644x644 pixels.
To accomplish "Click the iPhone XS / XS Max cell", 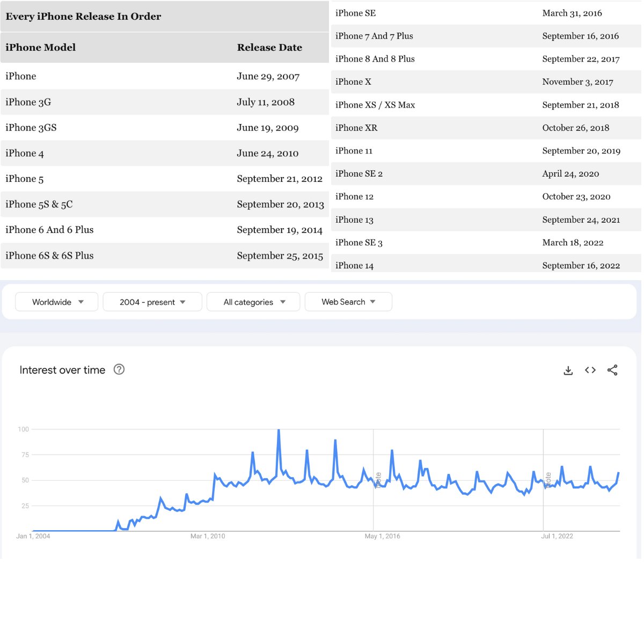I will coord(375,105).
